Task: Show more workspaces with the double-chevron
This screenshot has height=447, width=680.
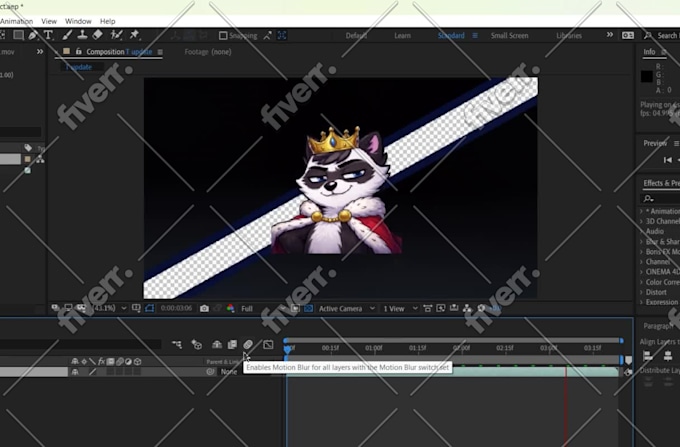Action: [x=610, y=35]
